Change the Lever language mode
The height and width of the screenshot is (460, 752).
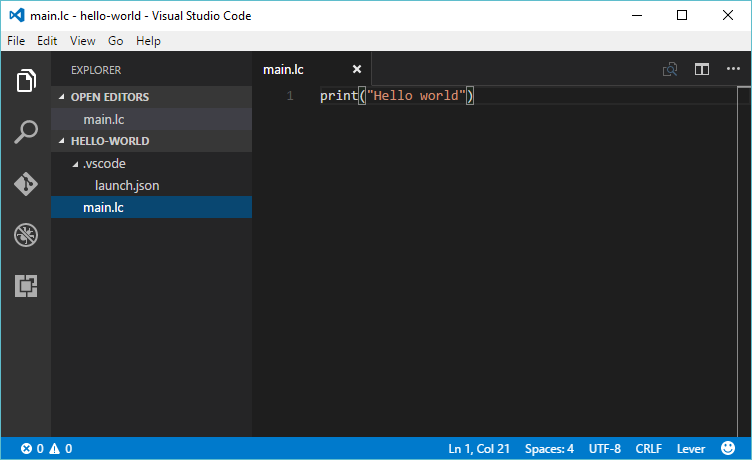(x=690, y=449)
